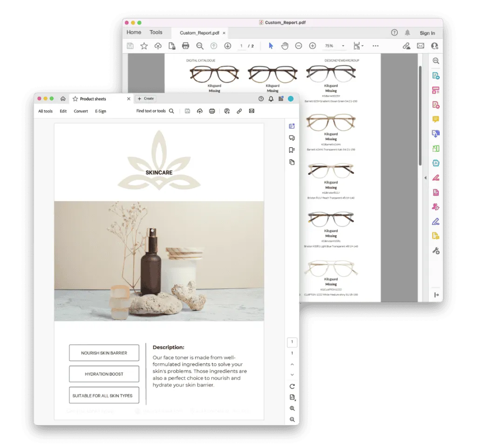Click the cloud upload icon in Product sheets toolbar

point(199,111)
